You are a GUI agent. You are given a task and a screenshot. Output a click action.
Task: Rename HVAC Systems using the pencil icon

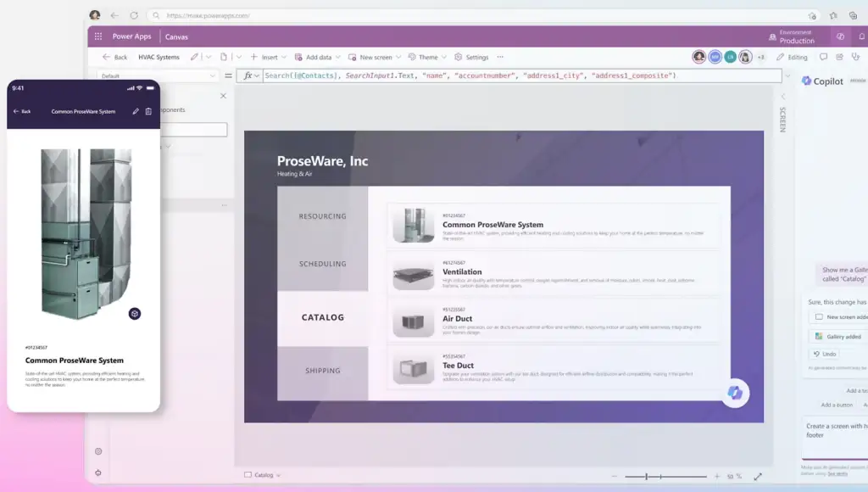pos(193,56)
